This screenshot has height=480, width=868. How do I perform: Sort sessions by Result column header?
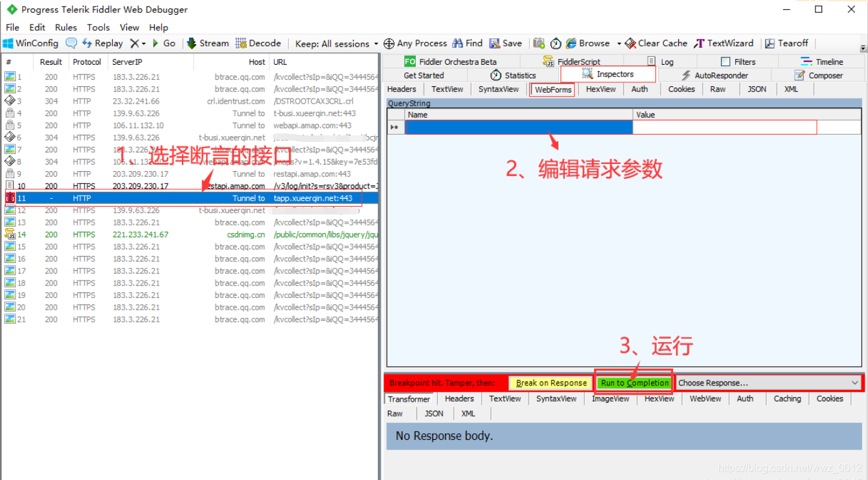(x=51, y=62)
